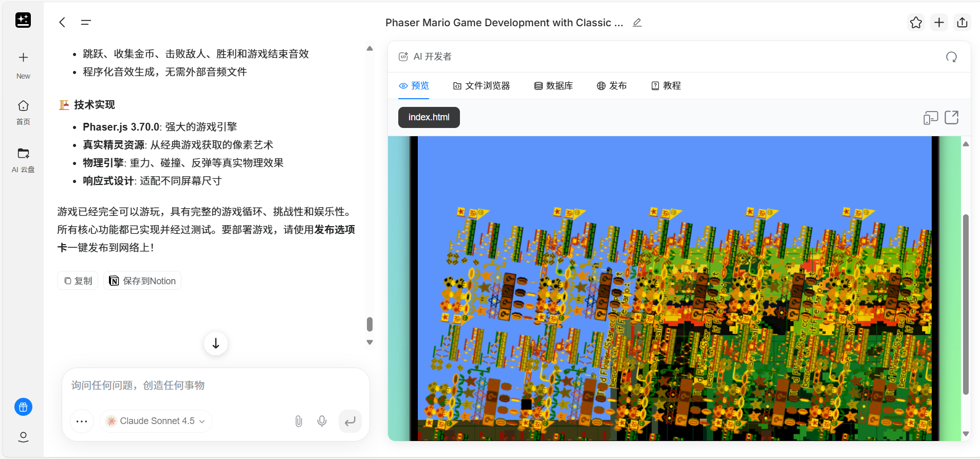
Task: Click the 保存到Notion button
Action: click(142, 281)
